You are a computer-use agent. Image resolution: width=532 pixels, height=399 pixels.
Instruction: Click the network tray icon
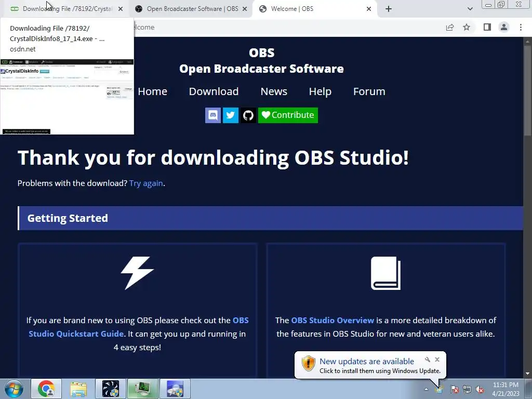(x=467, y=389)
